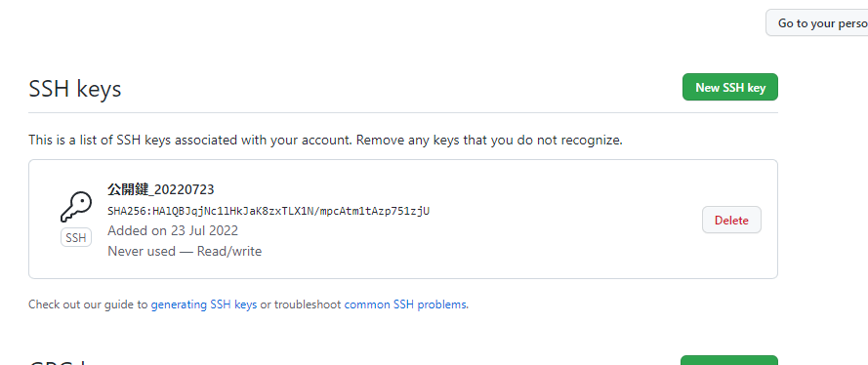Screen dimensions: 868x365
Task: Follow the common SSH problems link
Action: (405, 304)
